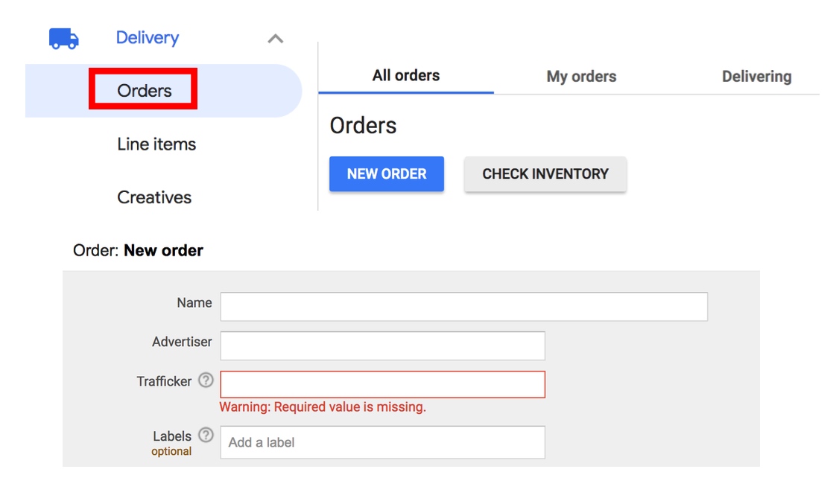Collapse the Delivery section chevron
836x504 pixels.
(275, 39)
